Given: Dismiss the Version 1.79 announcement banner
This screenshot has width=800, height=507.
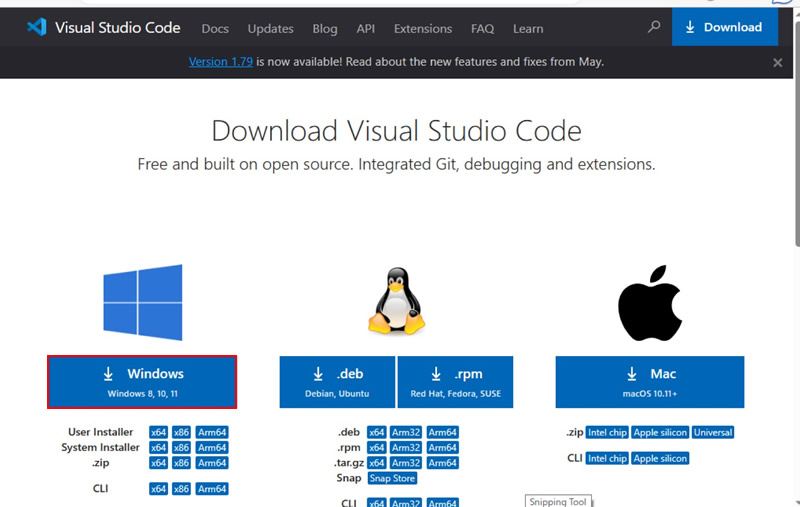Looking at the screenshot, I should (x=778, y=62).
